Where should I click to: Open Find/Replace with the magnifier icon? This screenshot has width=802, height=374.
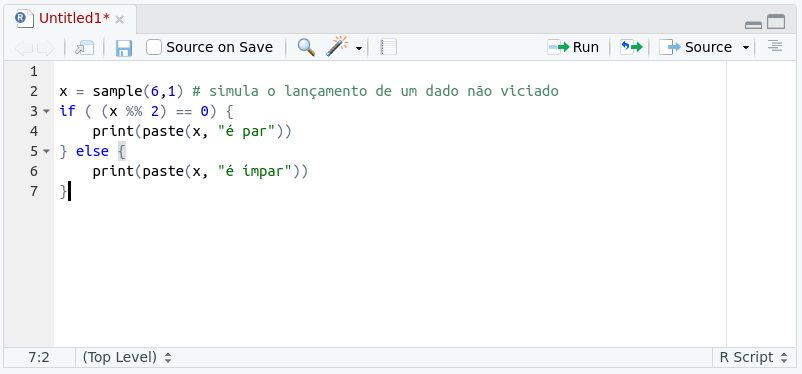point(306,47)
